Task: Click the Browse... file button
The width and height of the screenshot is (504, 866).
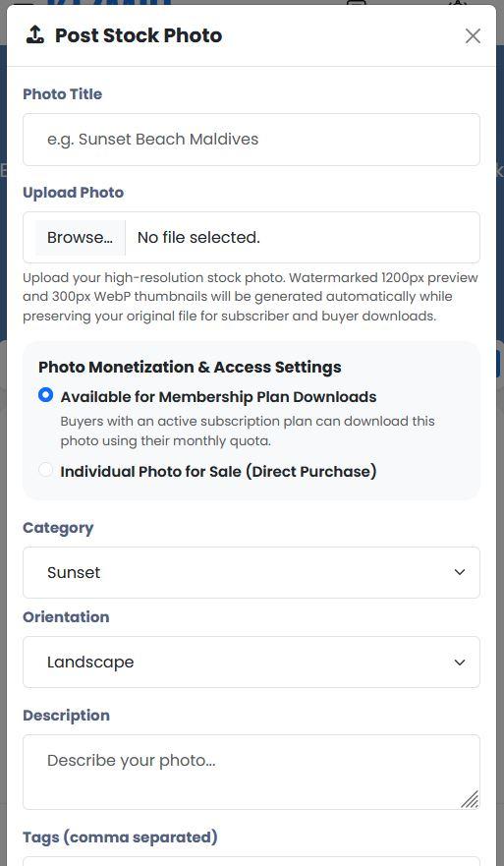Action: tap(81, 238)
